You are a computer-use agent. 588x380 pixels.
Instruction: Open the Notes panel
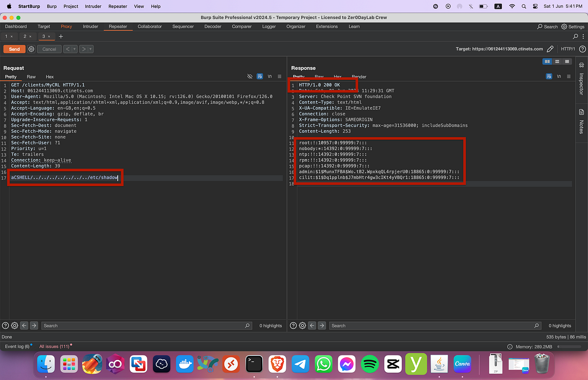pyautogui.click(x=580, y=122)
